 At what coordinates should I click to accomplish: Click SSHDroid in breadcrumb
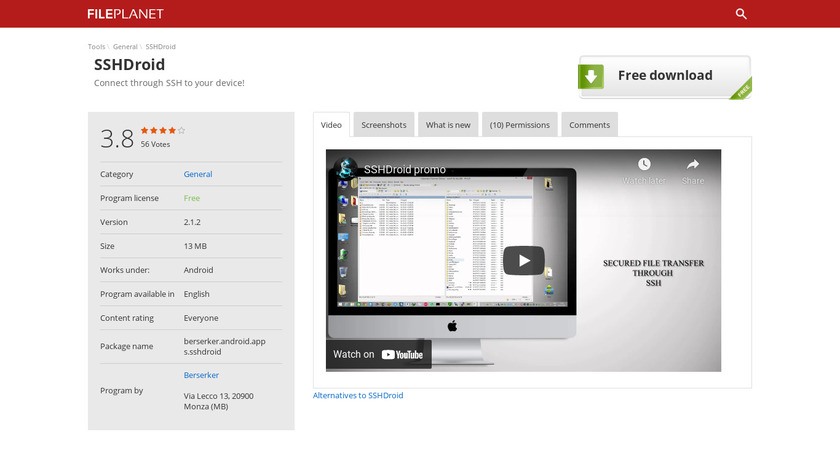point(160,47)
